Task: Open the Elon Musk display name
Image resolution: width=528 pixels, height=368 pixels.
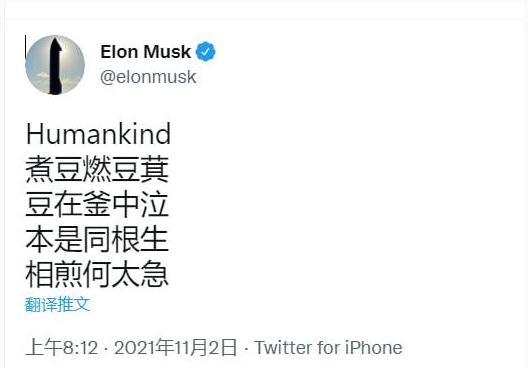Action: point(146,52)
